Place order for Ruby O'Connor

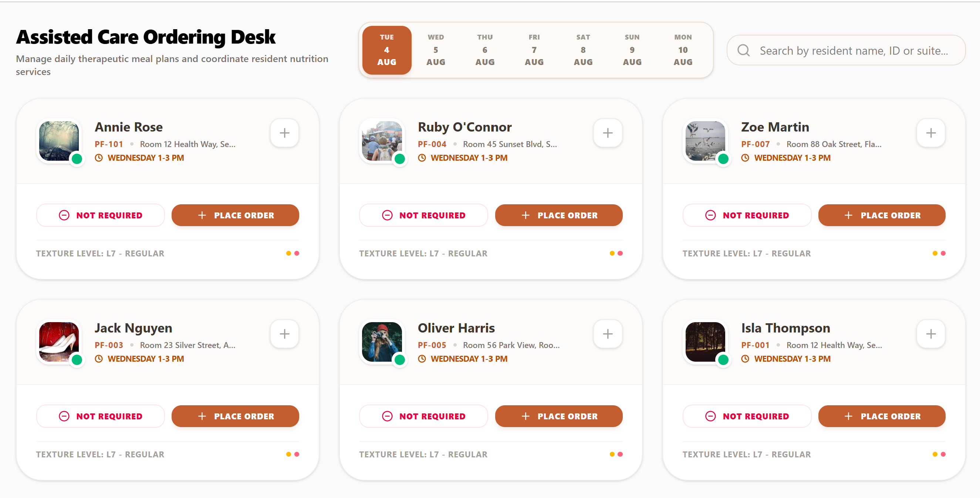(558, 215)
